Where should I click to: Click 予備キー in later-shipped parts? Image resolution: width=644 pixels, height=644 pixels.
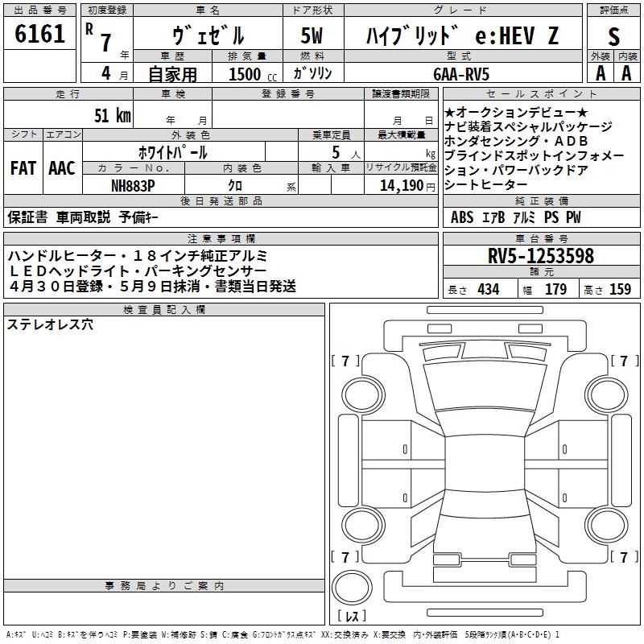[x=138, y=217]
